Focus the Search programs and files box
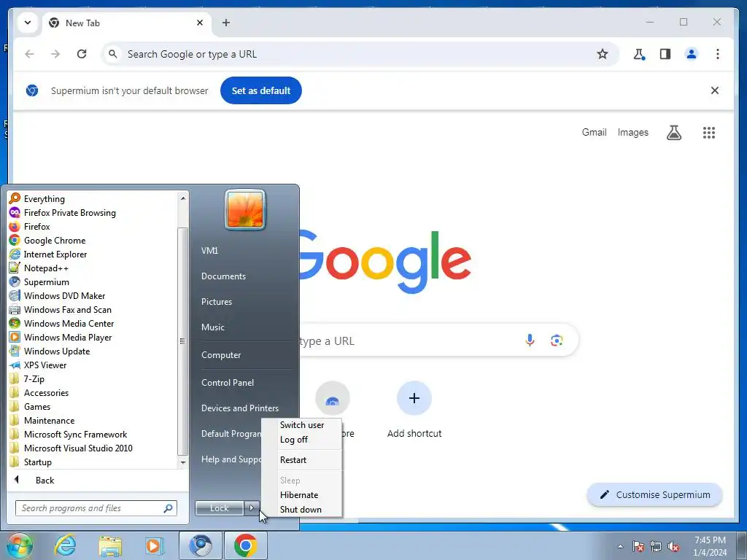This screenshot has width=747, height=560. coord(96,508)
